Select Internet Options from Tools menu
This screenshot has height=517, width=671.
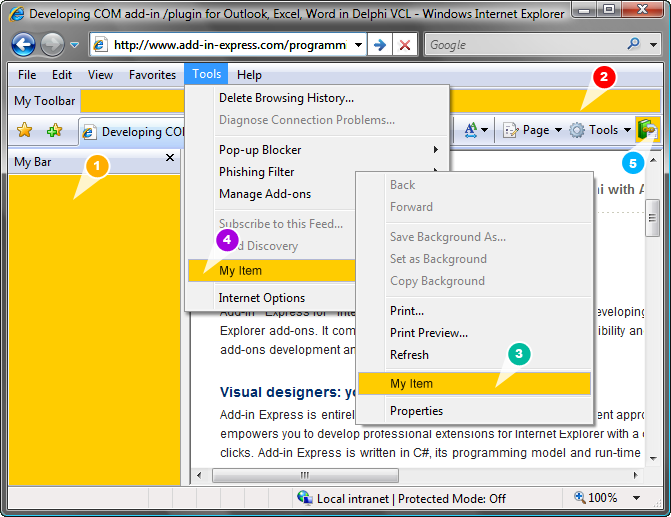pyautogui.click(x=262, y=298)
